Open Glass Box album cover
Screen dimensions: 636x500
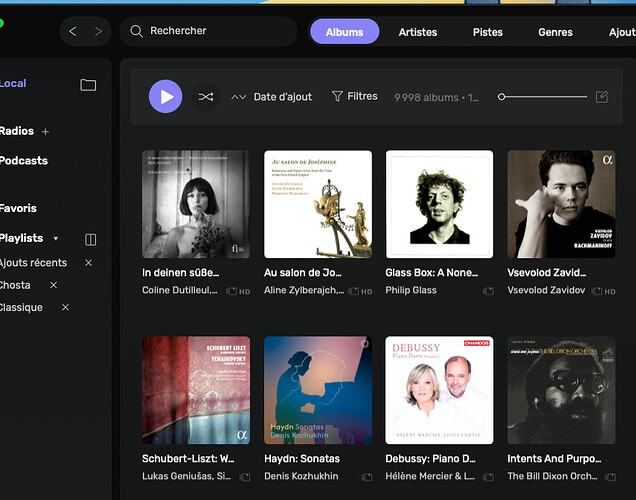tap(439, 204)
